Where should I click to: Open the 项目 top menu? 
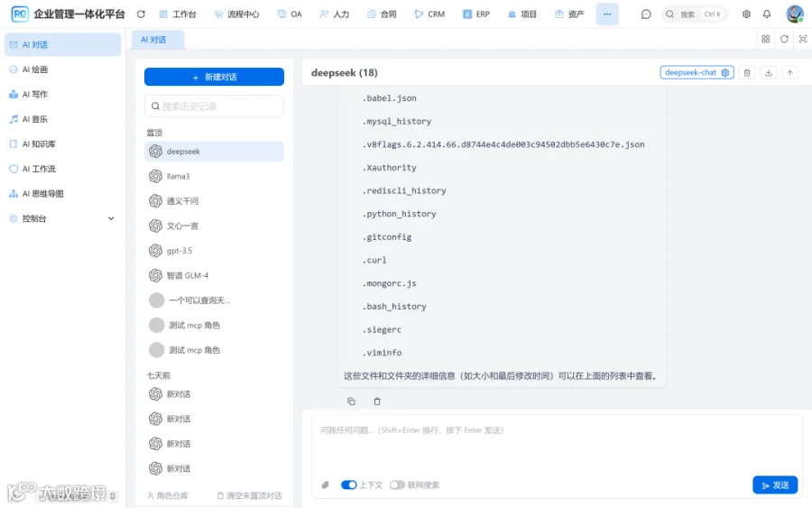[522, 14]
